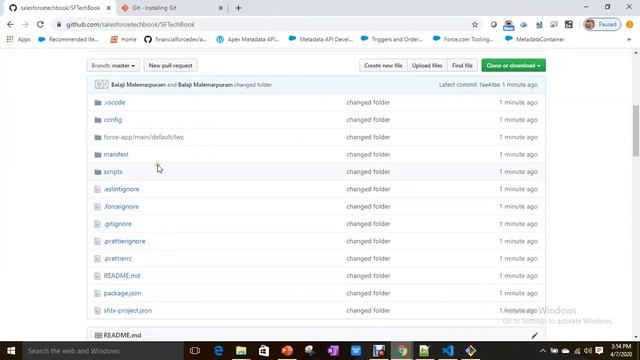Viewport: 640px width, 360px height.
Task: Open Task View in the taskbar
Action: (195, 351)
